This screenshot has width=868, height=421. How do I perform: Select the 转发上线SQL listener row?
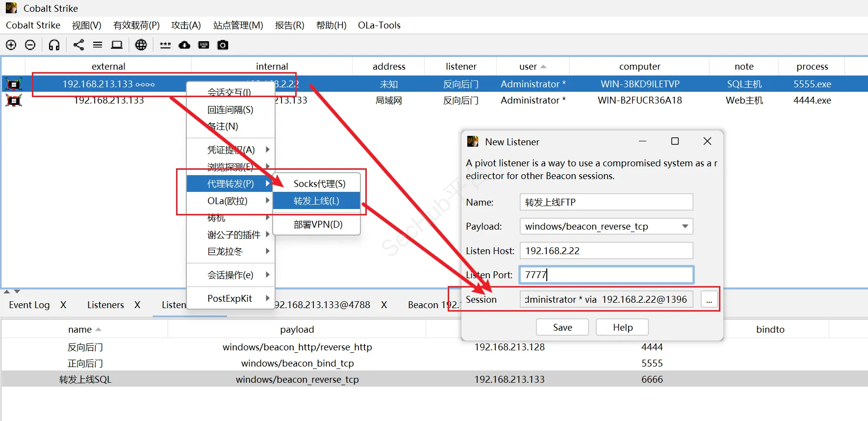pos(434,379)
